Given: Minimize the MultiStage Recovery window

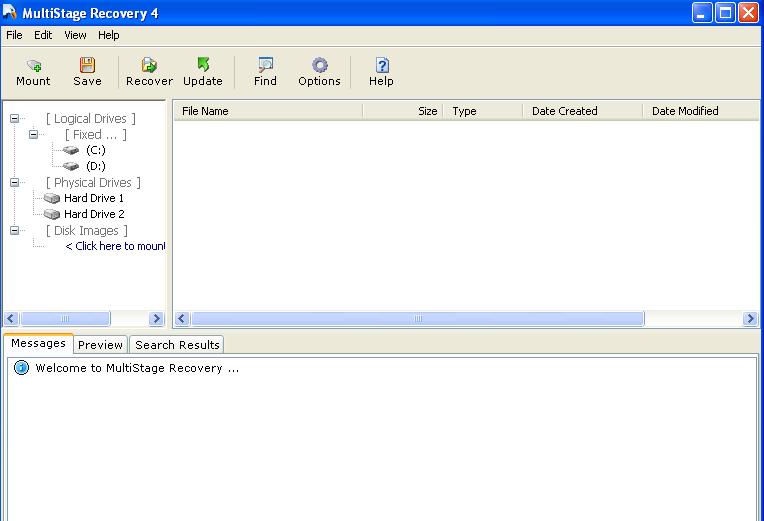Looking at the screenshot, I should pyautogui.click(x=702, y=13).
